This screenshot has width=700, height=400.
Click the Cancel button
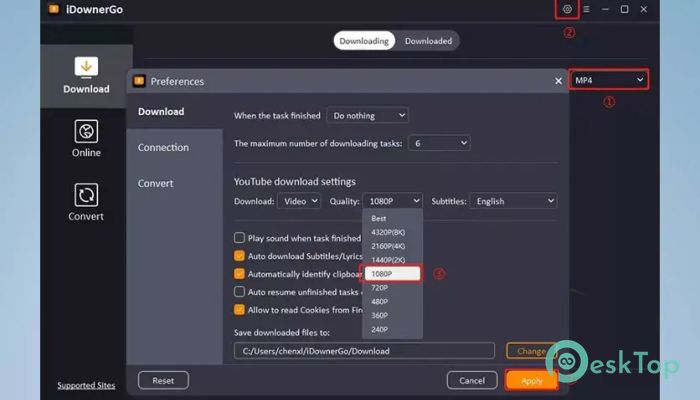(x=472, y=380)
